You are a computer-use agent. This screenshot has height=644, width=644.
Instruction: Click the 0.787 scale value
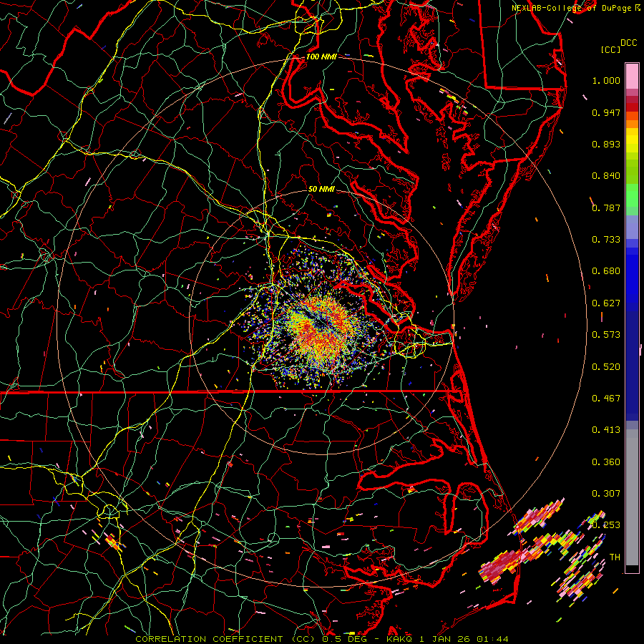coord(606,208)
